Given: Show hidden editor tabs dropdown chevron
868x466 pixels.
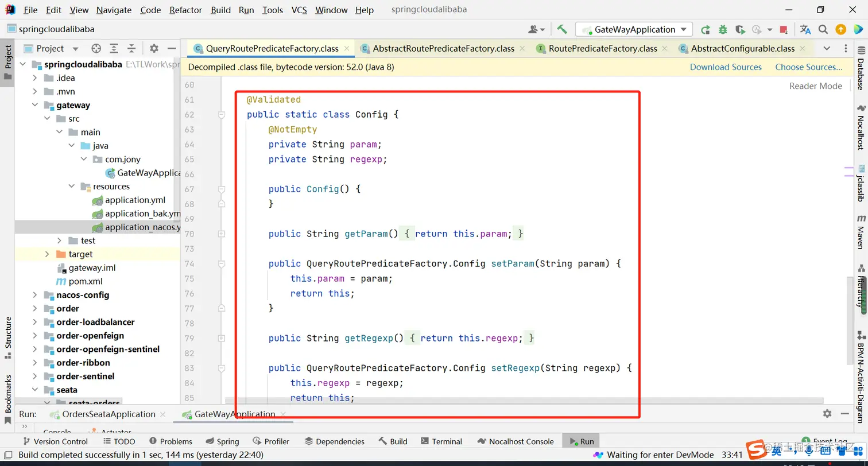Looking at the screenshot, I should [827, 48].
